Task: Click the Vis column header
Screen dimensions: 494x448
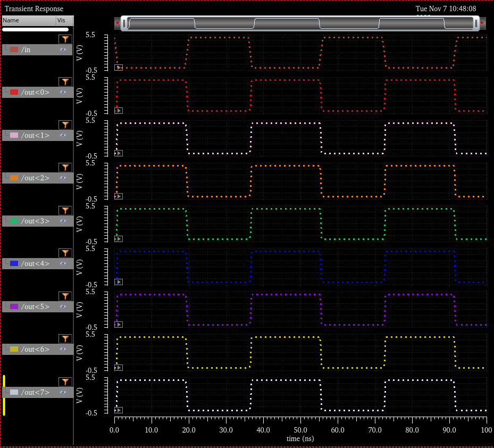Action: coord(64,20)
